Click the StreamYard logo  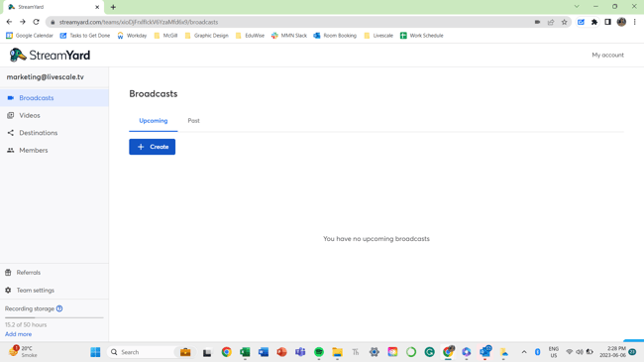click(x=50, y=55)
